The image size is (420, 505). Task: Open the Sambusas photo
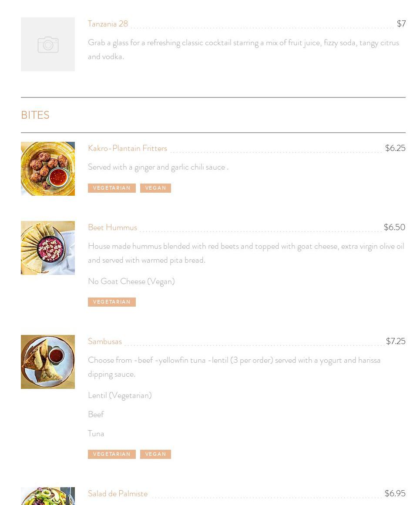48,362
